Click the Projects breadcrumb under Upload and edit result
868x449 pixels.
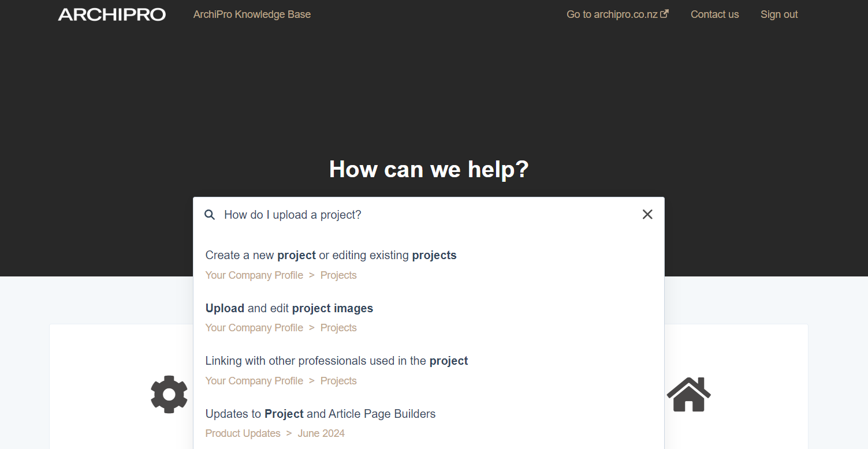click(x=338, y=327)
